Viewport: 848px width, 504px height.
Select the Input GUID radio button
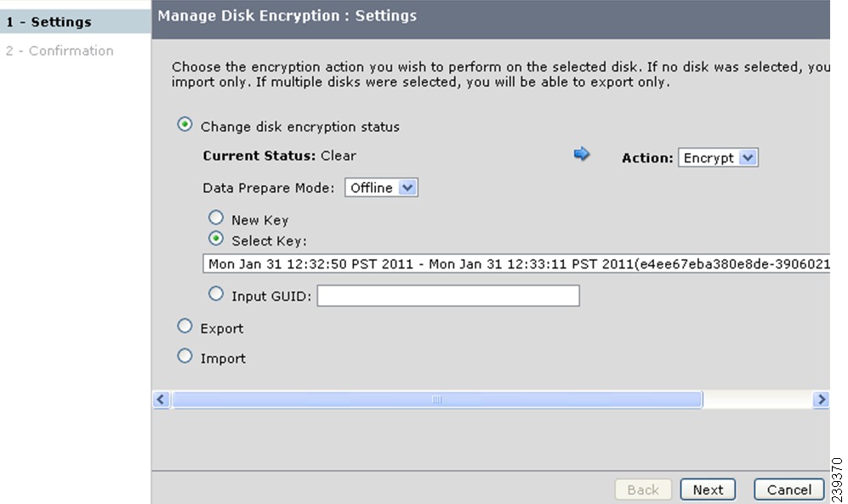click(216, 294)
